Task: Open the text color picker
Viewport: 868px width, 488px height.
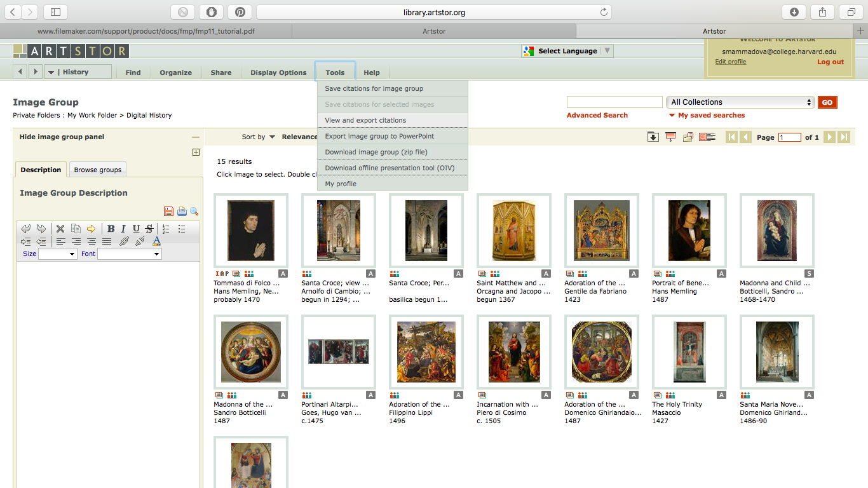Action: [156, 241]
